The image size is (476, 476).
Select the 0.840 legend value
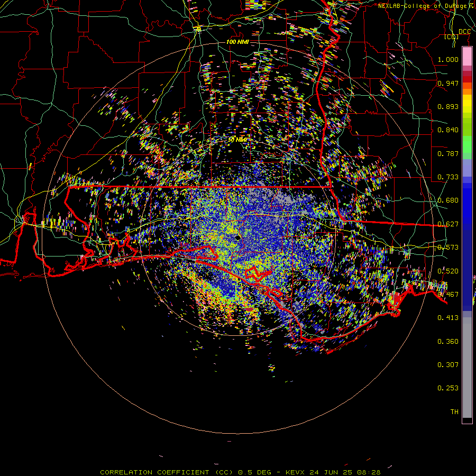(x=448, y=130)
